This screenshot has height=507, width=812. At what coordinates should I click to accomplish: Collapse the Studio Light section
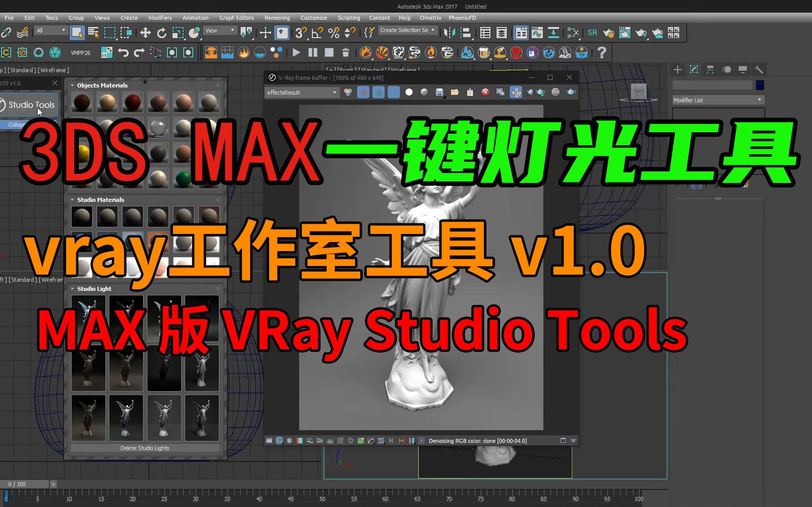72,289
